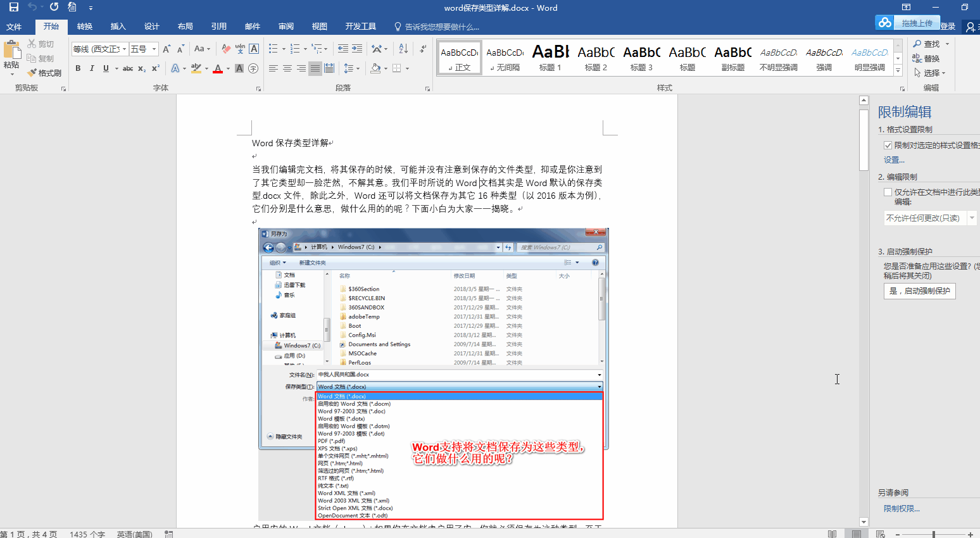980x538 pixels.
Task: Apply Bold formatting
Action: point(78,68)
